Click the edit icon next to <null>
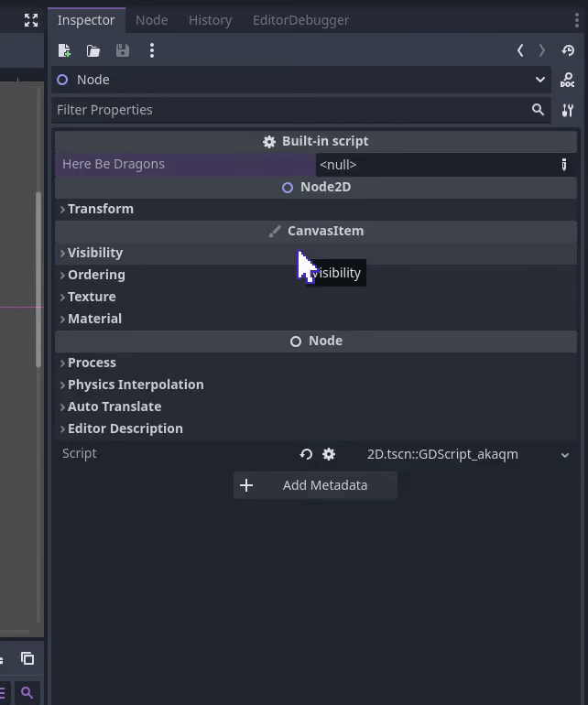588x705 pixels. [564, 165]
